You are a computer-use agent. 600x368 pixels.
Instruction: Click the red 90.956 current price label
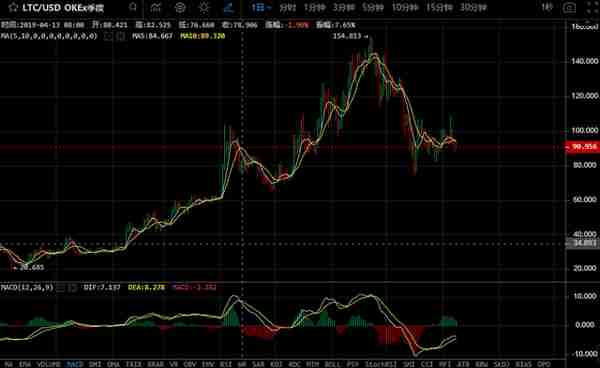(x=582, y=147)
